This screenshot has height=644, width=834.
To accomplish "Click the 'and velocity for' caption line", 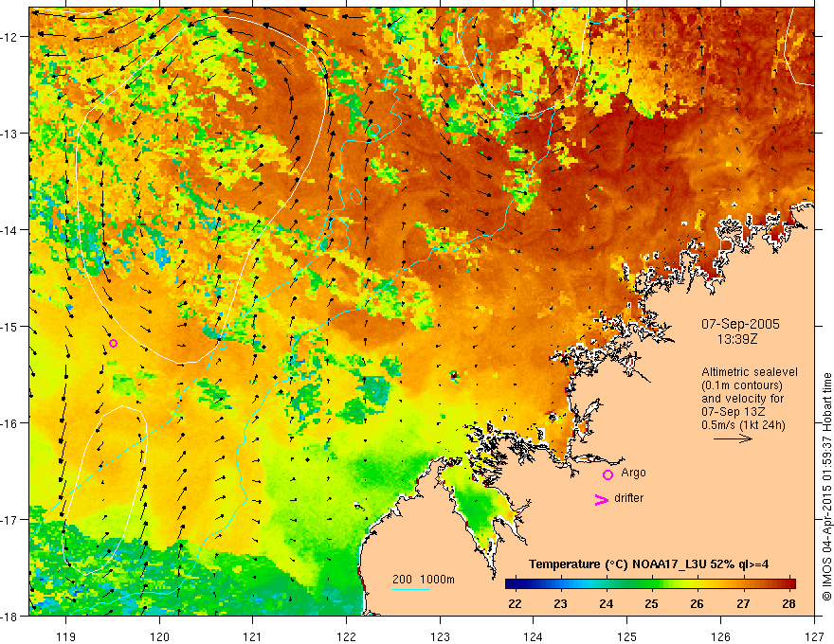I will click(x=742, y=399).
